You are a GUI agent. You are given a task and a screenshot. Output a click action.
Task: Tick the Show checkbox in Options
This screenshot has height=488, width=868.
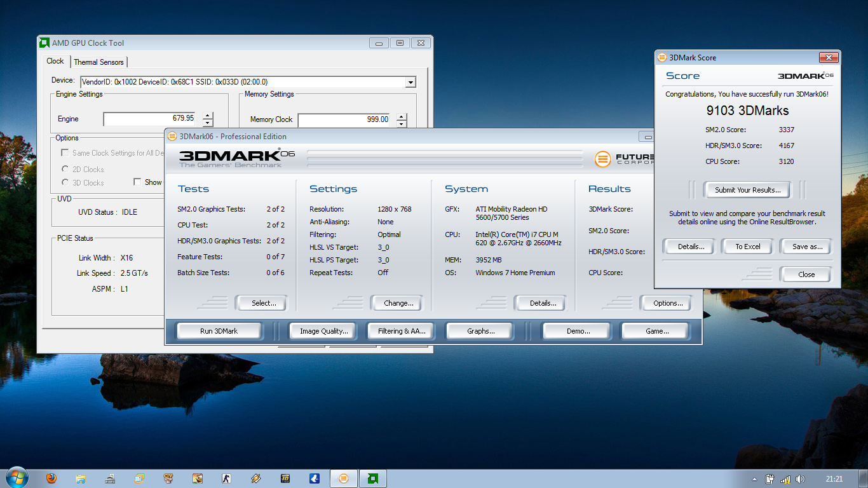point(137,182)
